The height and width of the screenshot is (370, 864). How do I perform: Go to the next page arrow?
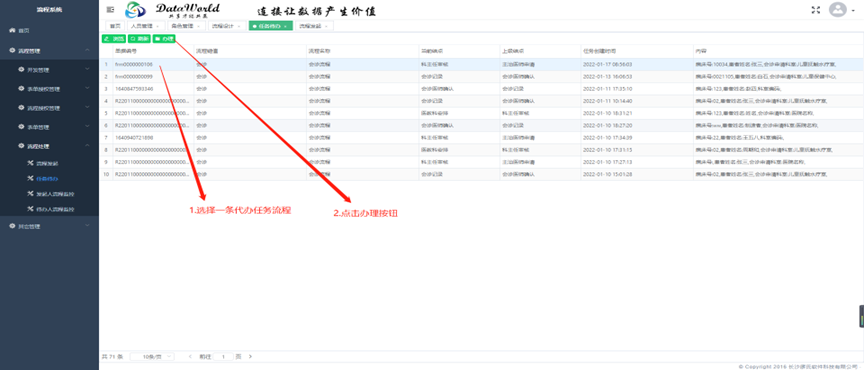250,357
